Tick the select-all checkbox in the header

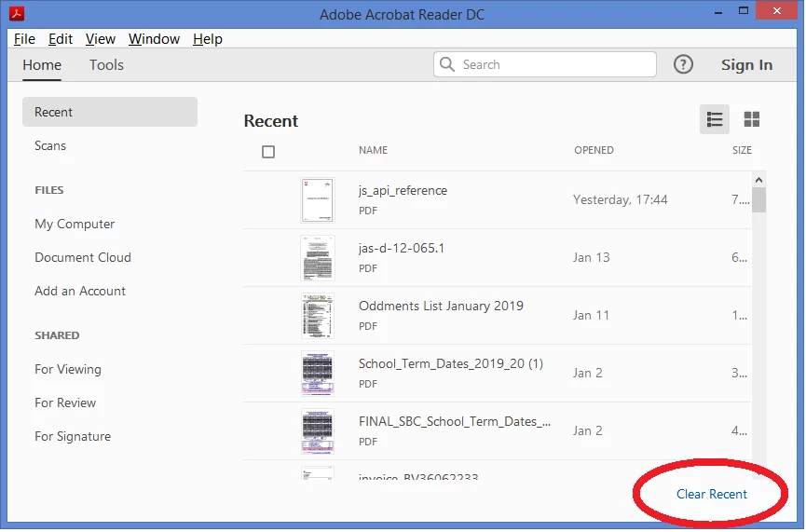pyautogui.click(x=268, y=152)
